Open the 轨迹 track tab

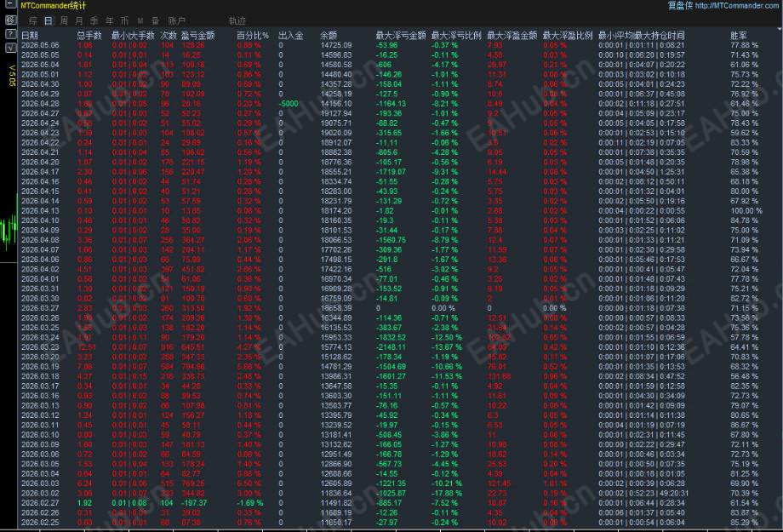click(x=237, y=21)
